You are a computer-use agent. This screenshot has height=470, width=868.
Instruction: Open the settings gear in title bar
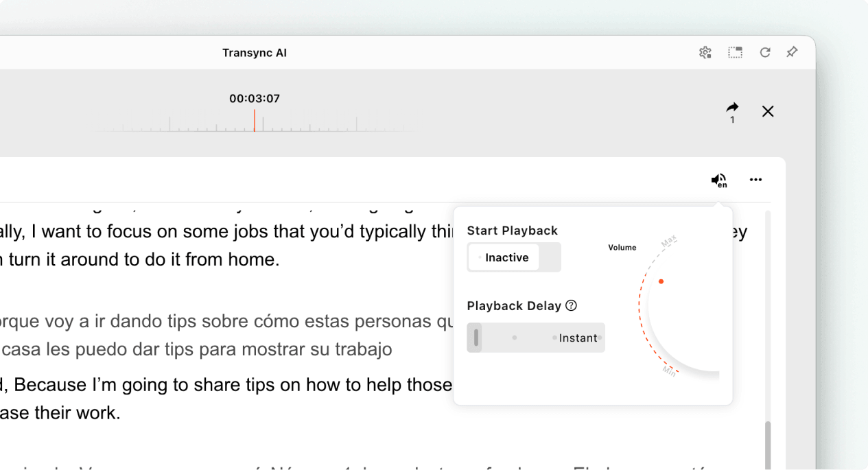[x=705, y=53]
